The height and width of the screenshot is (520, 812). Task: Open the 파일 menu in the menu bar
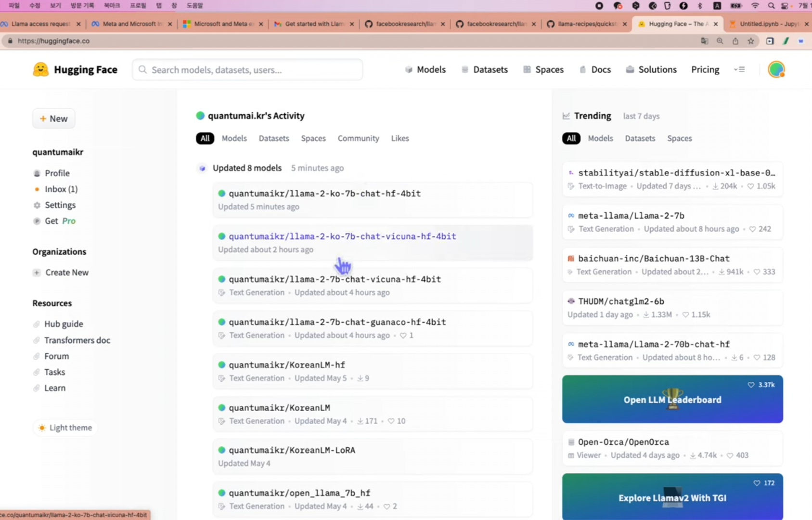click(x=14, y=5)
